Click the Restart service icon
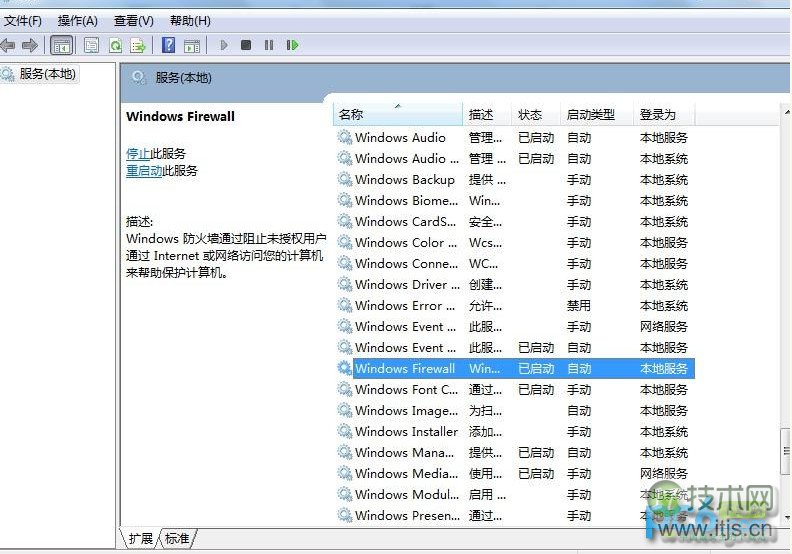The width and height of the screenshot is (792, 554). tap(292, 45)
